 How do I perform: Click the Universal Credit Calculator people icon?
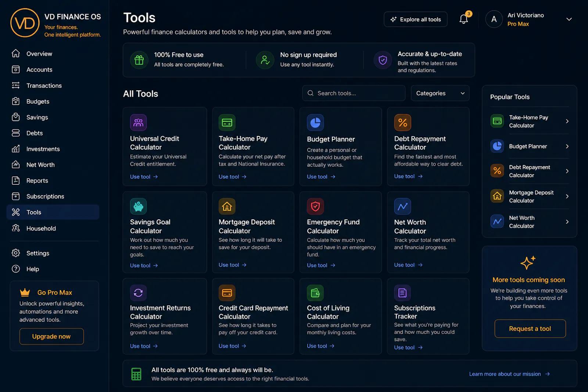tap(138, 123)
